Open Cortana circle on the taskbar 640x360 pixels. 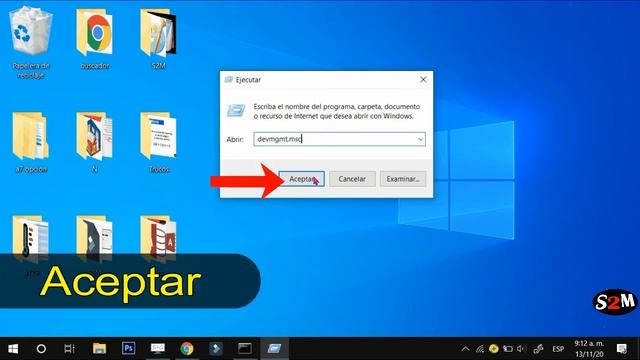coord(41,349)
